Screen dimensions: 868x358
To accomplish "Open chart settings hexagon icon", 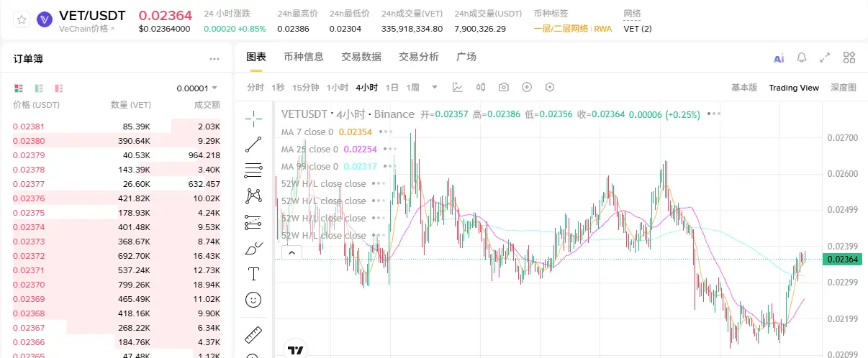I will [x=550, y=87].
